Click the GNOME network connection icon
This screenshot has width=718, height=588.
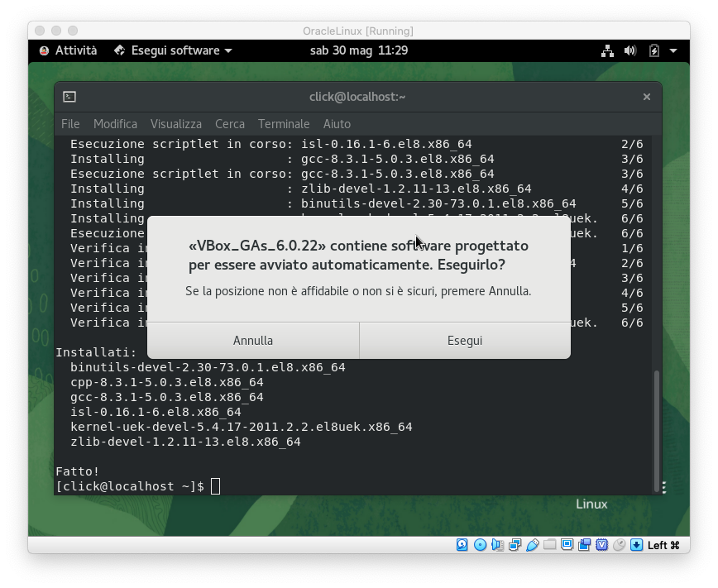pyautogui.click(x=608, y=50)
